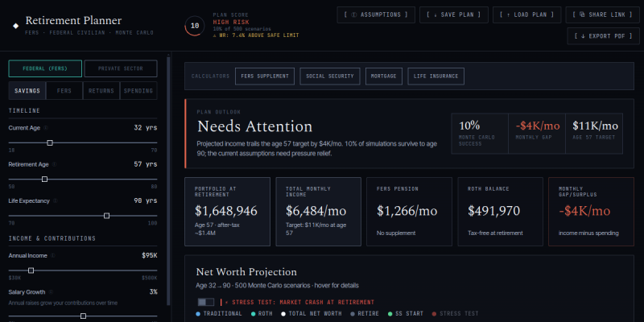Click the -$4K/mo Monthly Gap stat

click(x=537, y=134)
